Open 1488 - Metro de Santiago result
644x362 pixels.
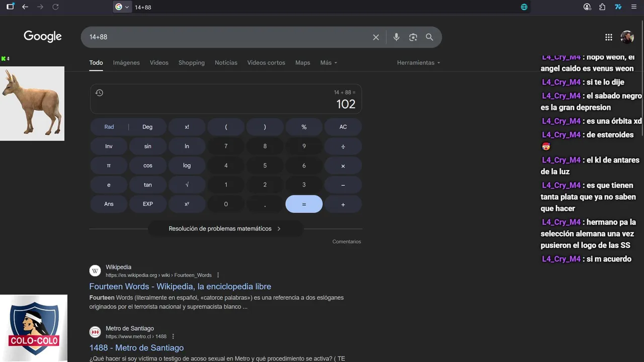[136, 348]
